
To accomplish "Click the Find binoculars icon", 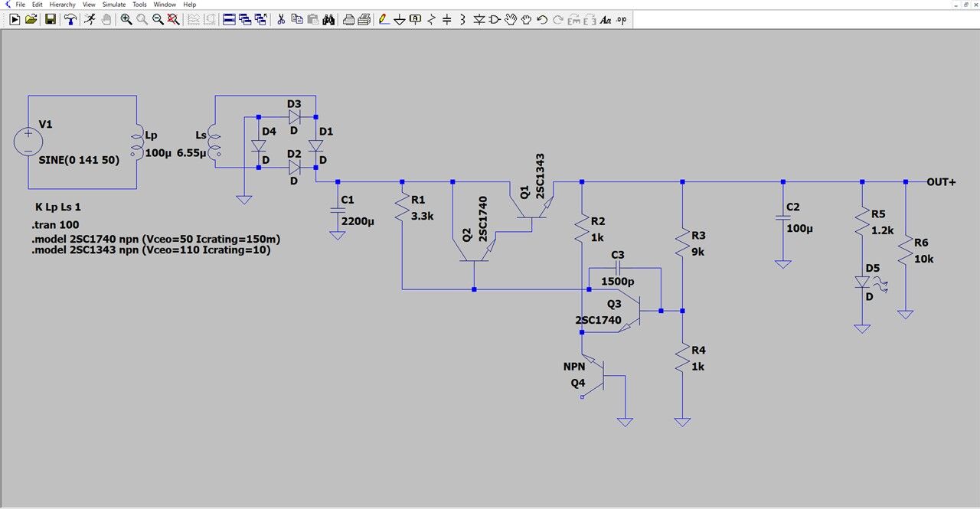I will tap(329, 19).
